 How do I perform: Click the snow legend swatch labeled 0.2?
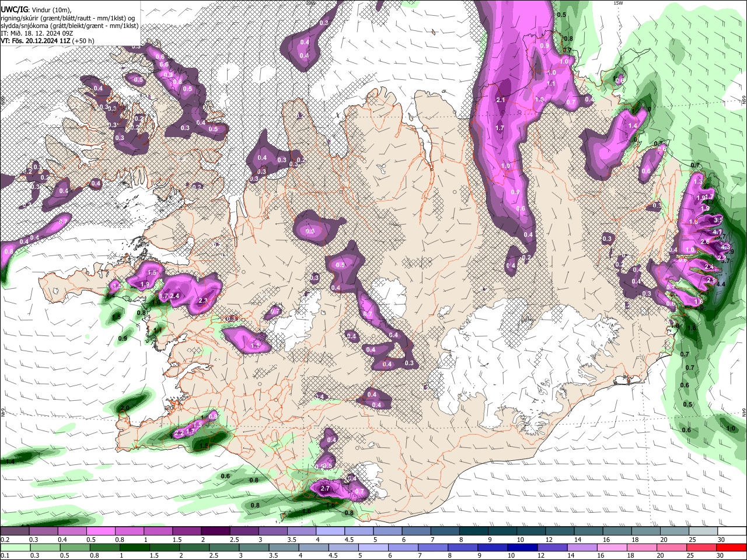(15, 531)
